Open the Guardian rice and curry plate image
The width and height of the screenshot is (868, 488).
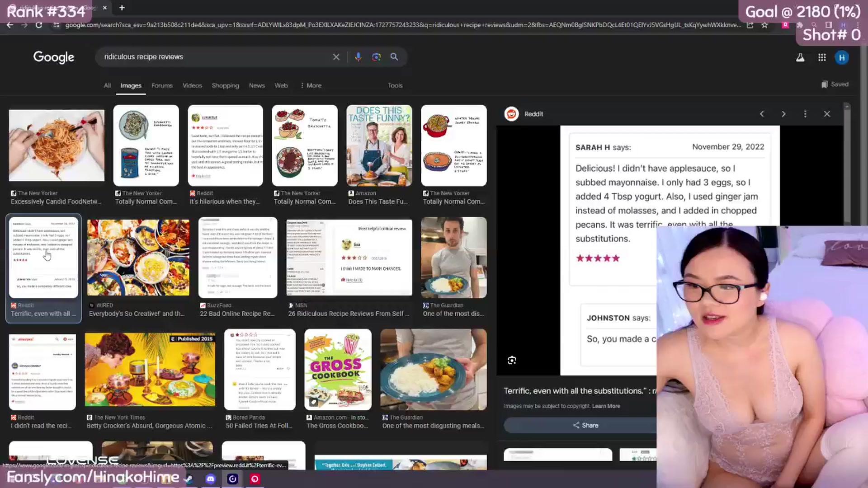(x=434, y=370)
